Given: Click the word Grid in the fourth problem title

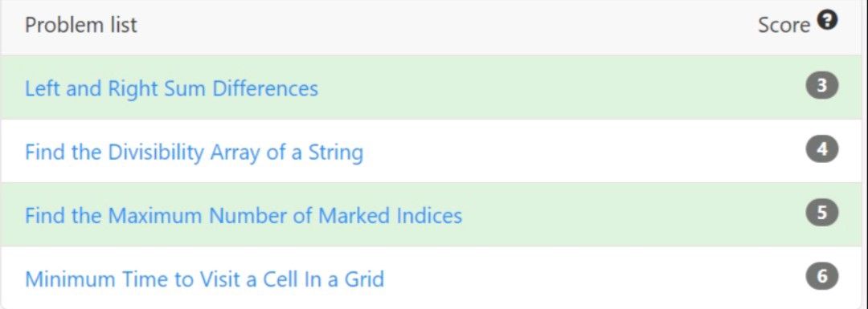Looking at the screenshot, I should point(364,279).
